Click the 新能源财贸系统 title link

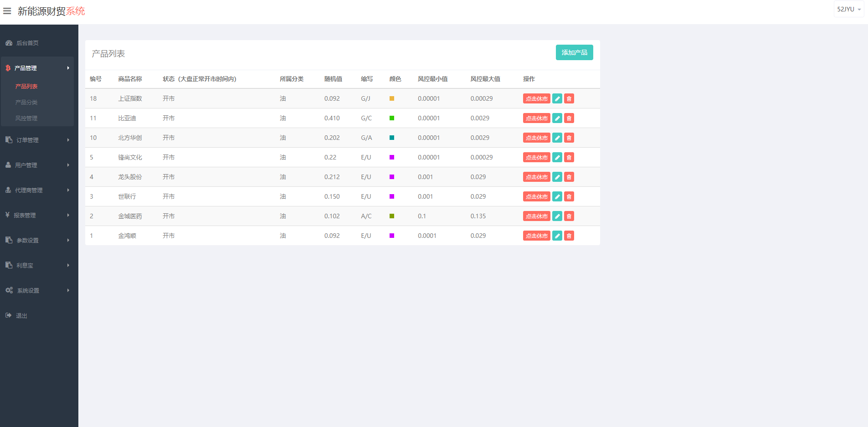51,11
